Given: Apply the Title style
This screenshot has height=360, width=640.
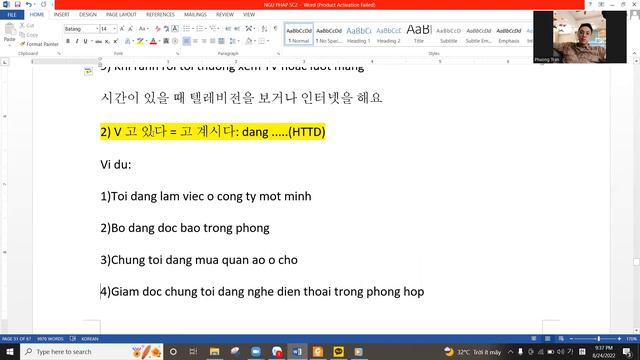Looking at the screenshot, I should (419, 34).
